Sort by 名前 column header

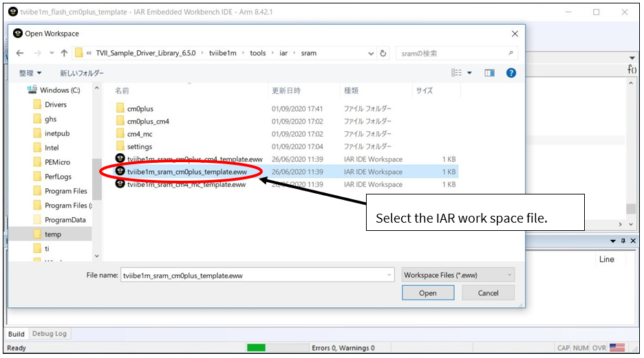tap(122, 91)
